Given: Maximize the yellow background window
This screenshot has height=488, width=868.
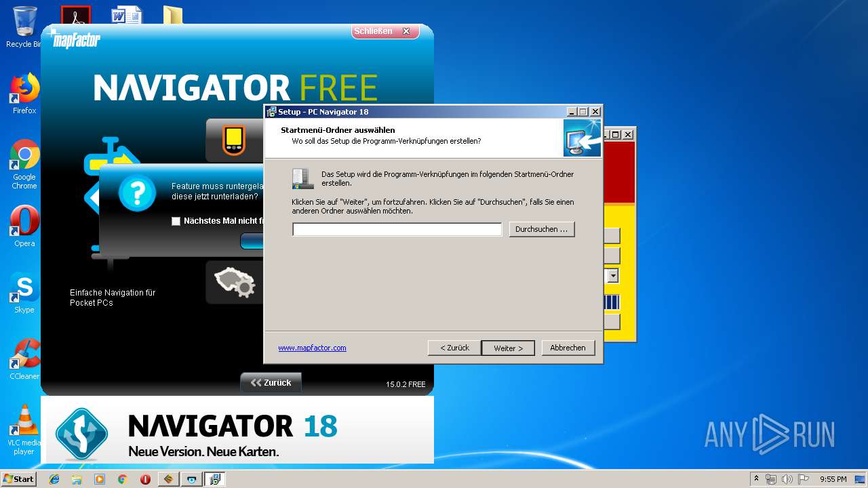Looking at the screenshot, I should pos(616,134).
